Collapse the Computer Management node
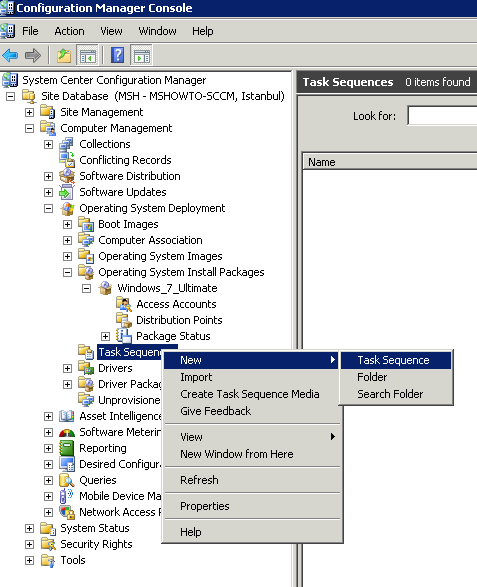The height and width of the screenshot is (587, 477). point(30,128)
